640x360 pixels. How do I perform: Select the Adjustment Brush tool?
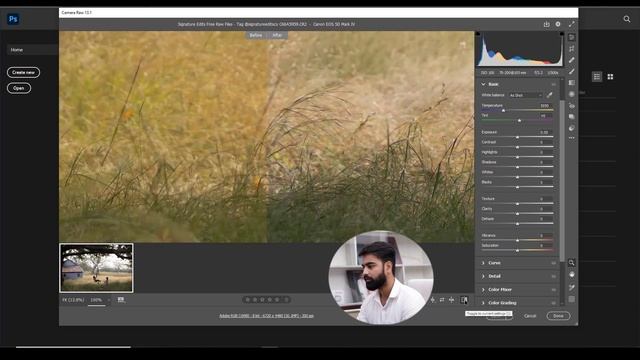(571, 71)
